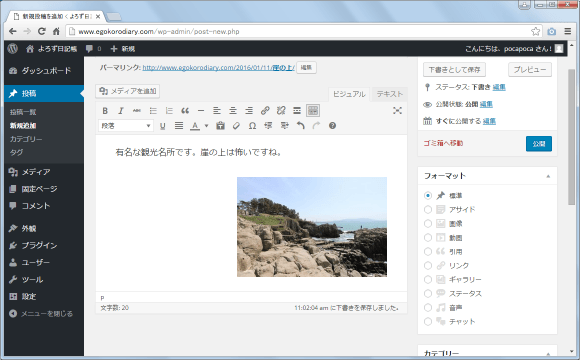580x360 pixels.
Task: Select the チャット post format
Action: 428,322
